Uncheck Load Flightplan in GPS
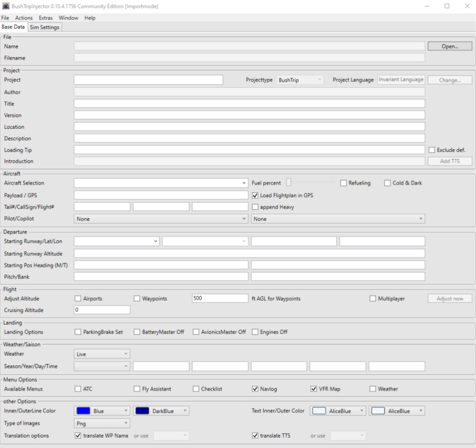 tap(255, 195)
